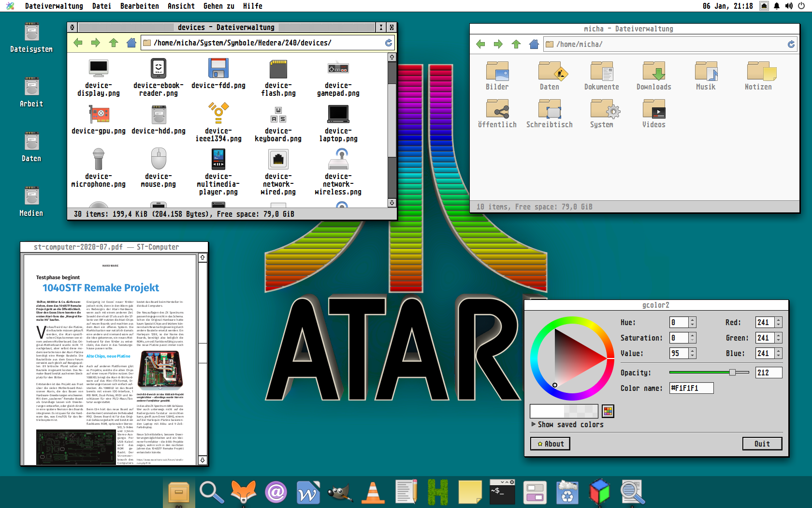Click scroll-down arrow in PDF viewer
The height and width of the screenshot is (508, 812).
pyautogui.click(x=203, y=460)
